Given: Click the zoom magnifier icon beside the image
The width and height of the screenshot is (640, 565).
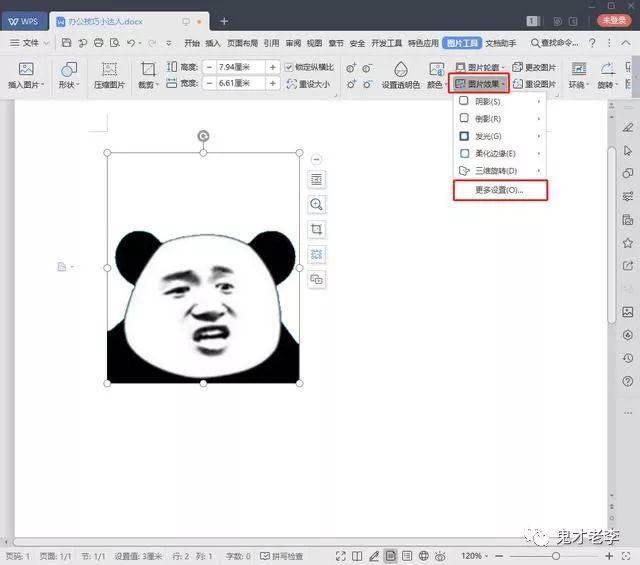Looking at the screenshot, I should tap(317, 204).
